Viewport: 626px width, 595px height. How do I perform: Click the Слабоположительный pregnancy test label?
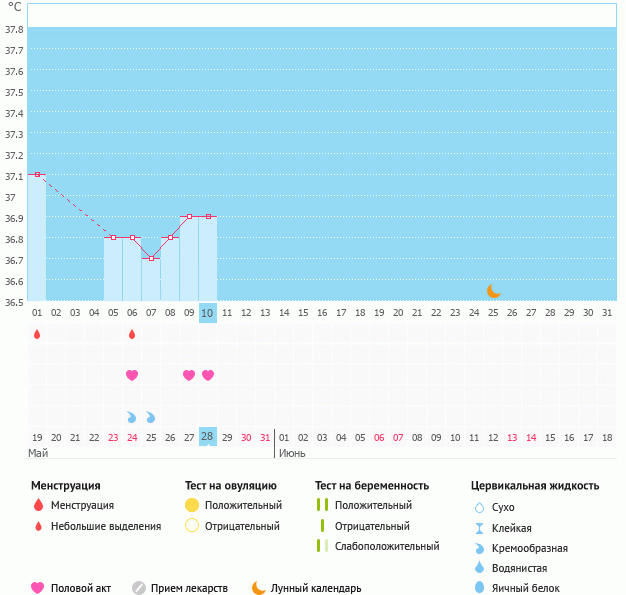[387, 546]
